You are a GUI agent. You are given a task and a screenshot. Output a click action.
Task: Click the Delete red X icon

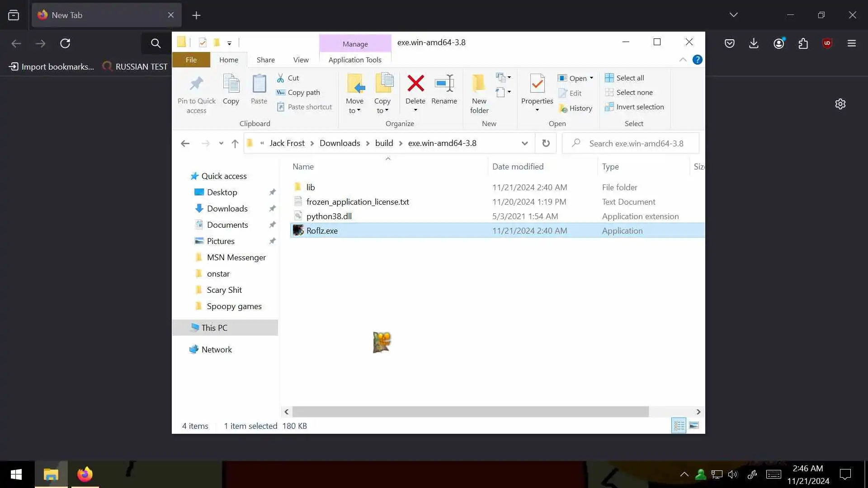point(415,84)
